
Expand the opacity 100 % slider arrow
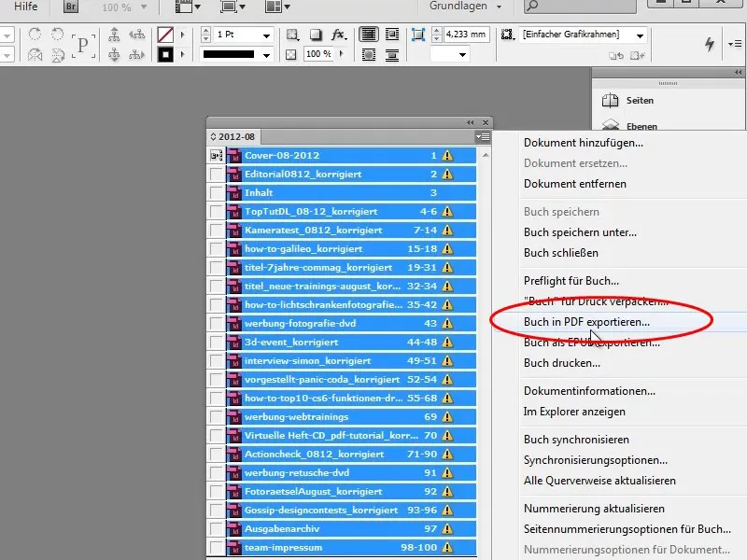[x=341, y=54]
